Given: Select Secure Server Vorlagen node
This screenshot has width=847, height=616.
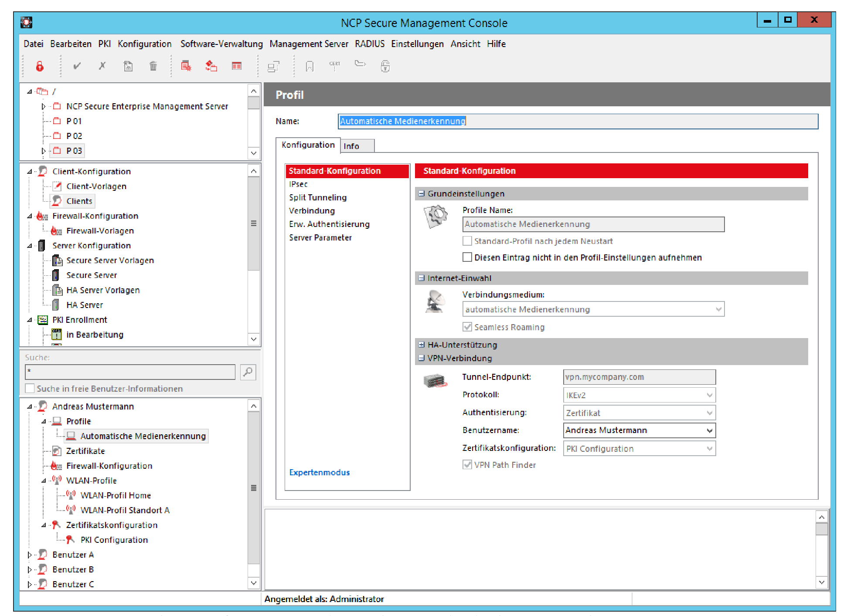Looking at the screenshot, I should point(110,261).
